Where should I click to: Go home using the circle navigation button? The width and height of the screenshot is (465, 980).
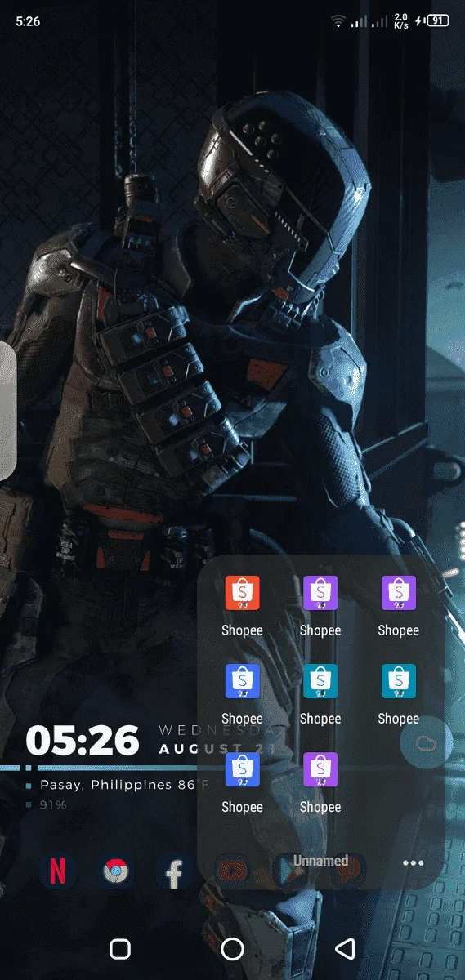point(233,948)
